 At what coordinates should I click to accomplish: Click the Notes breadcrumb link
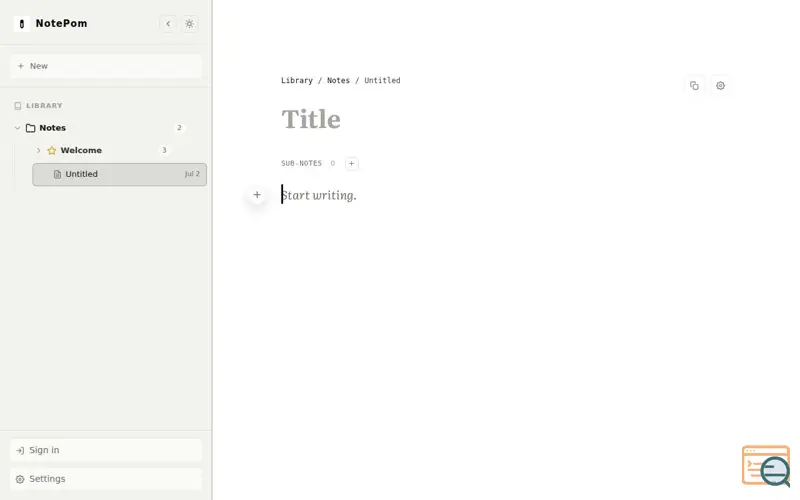pyautogui.click(x=338, y=80)
